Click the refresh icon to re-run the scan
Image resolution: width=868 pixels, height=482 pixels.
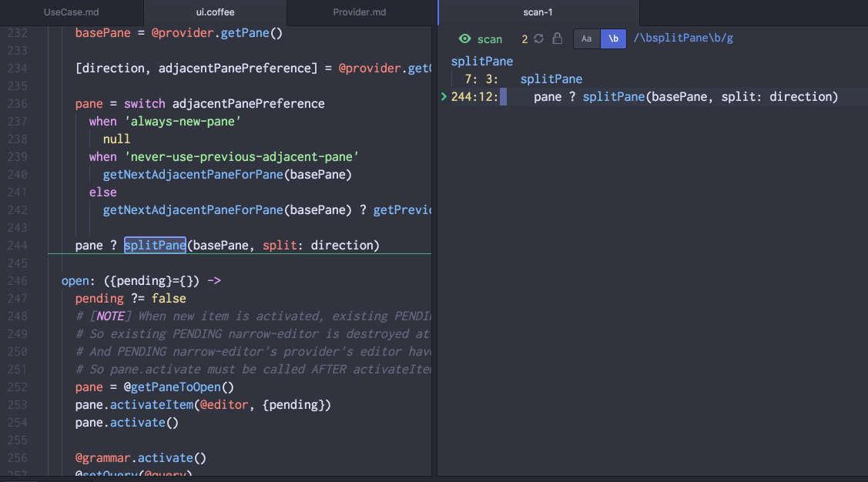[x=538, y=38]
